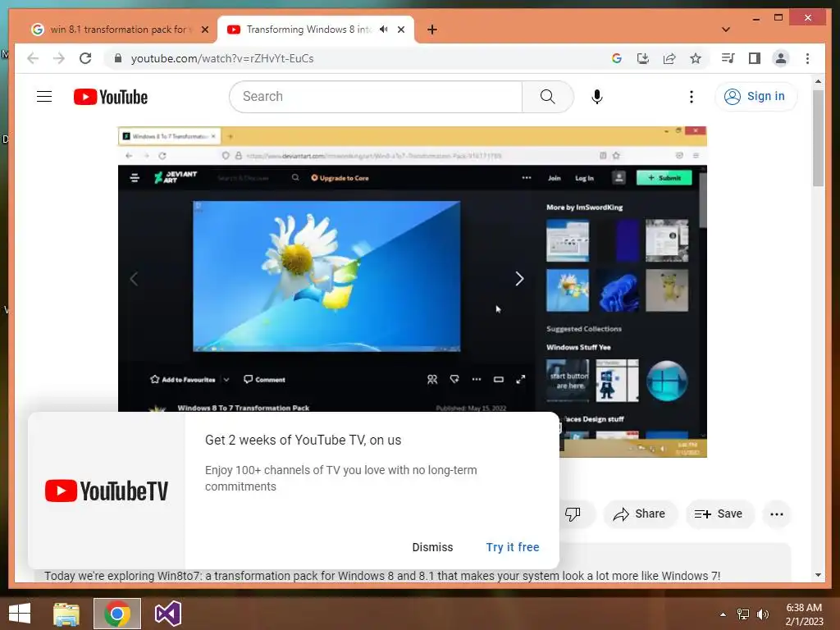The height and width of the screenshot is (630, 840).
Task: Click the Sign in button
Action: (x=756, y=97)
